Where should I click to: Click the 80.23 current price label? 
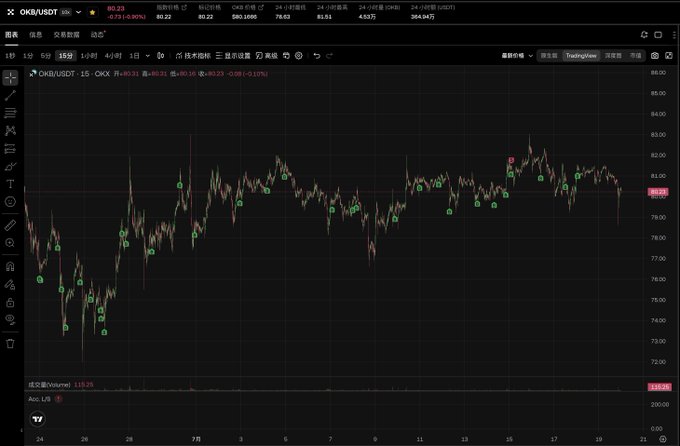[658, 192]
